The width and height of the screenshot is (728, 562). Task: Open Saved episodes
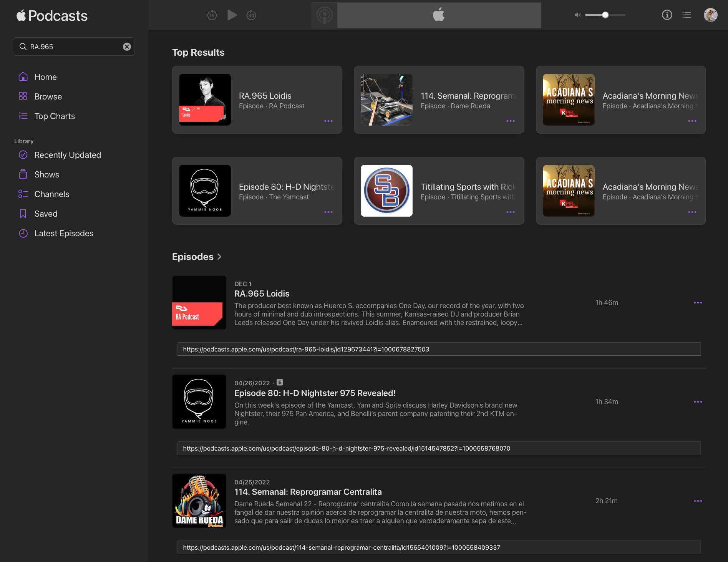(x=46, y=214)
